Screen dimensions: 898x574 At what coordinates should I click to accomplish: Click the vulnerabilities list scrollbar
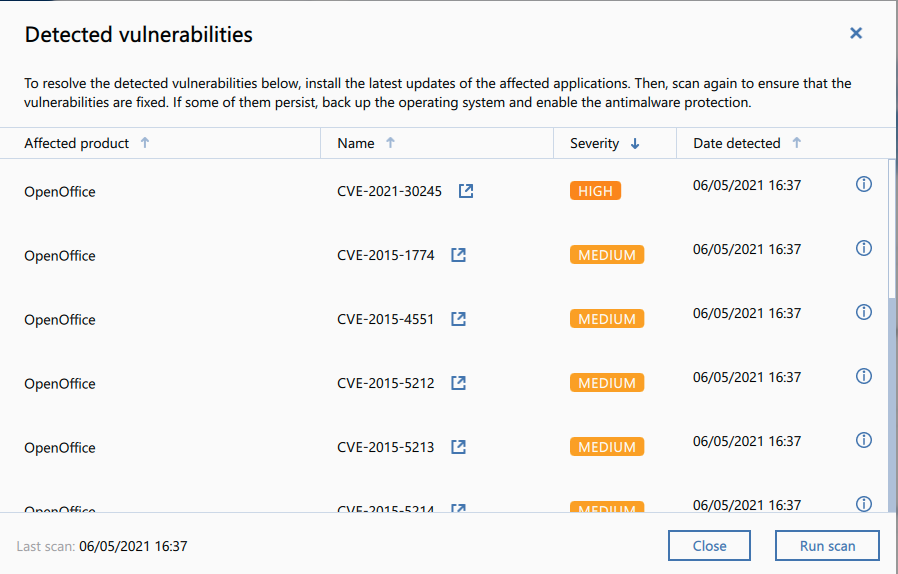[x=892, y=400]
